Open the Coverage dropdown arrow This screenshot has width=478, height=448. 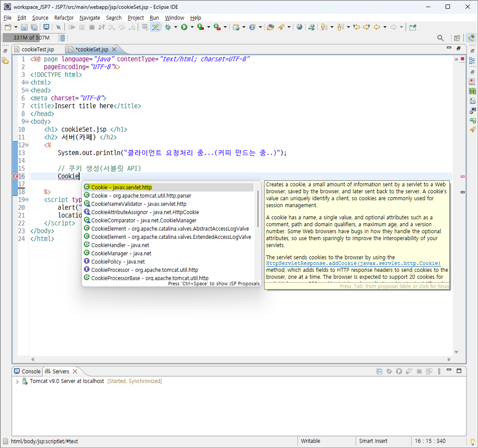[209, 27]
